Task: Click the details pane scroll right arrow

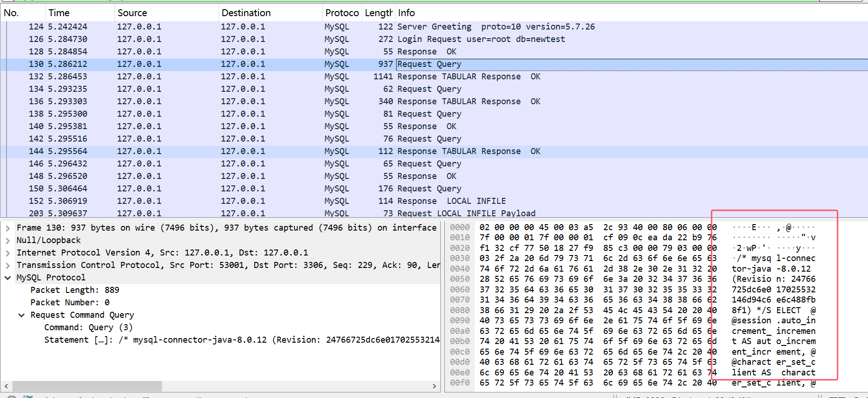Action: click(x=434, y=386)
